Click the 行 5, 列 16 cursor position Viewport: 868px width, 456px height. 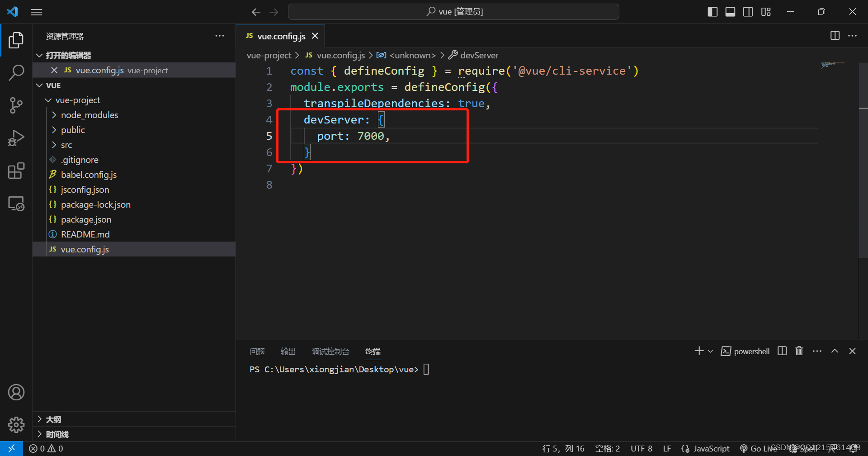pos(563,448)
